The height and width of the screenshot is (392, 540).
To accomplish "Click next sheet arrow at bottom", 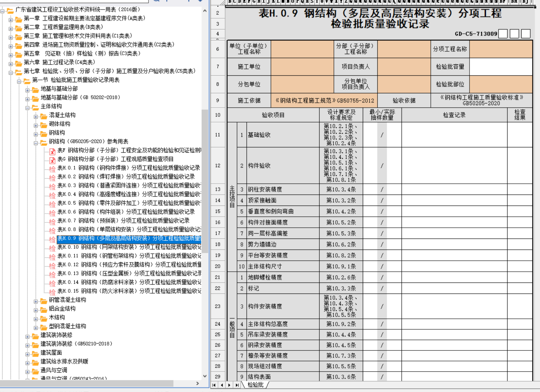I will pyautogui.click(x=229, y=385).
